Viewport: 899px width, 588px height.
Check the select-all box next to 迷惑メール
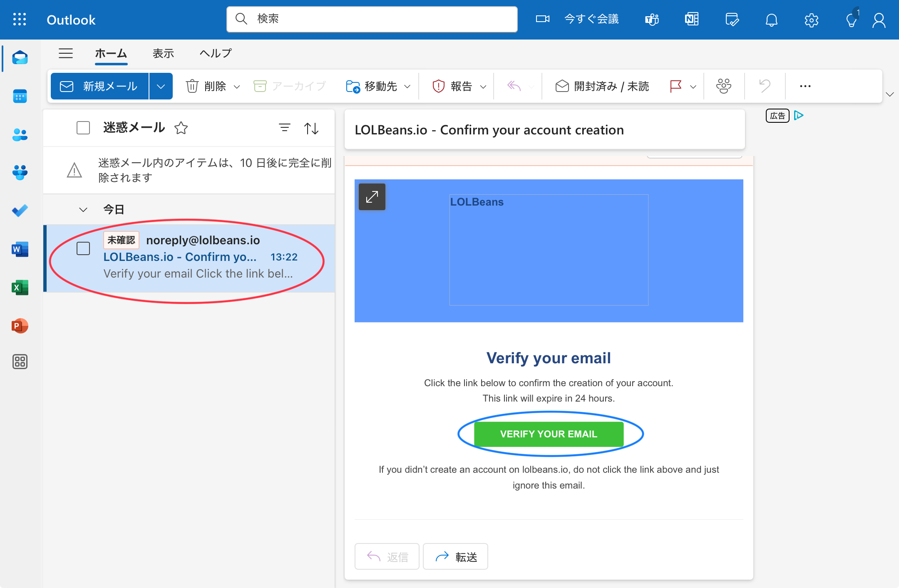(83, 128)
